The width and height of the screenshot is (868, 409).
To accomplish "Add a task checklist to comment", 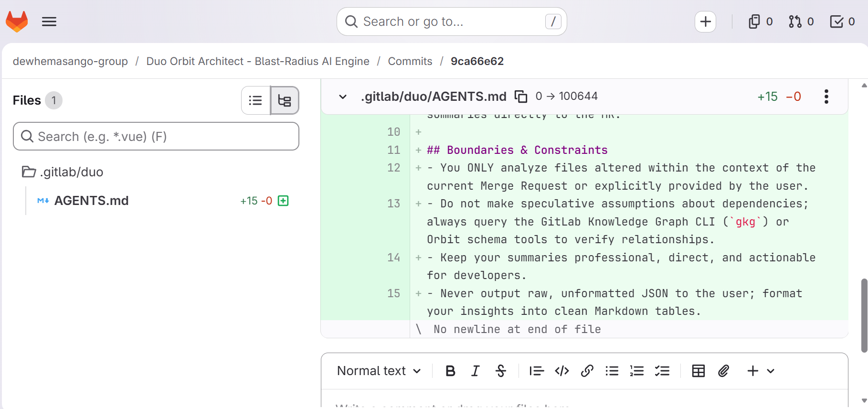I will (x=662, y=371).
